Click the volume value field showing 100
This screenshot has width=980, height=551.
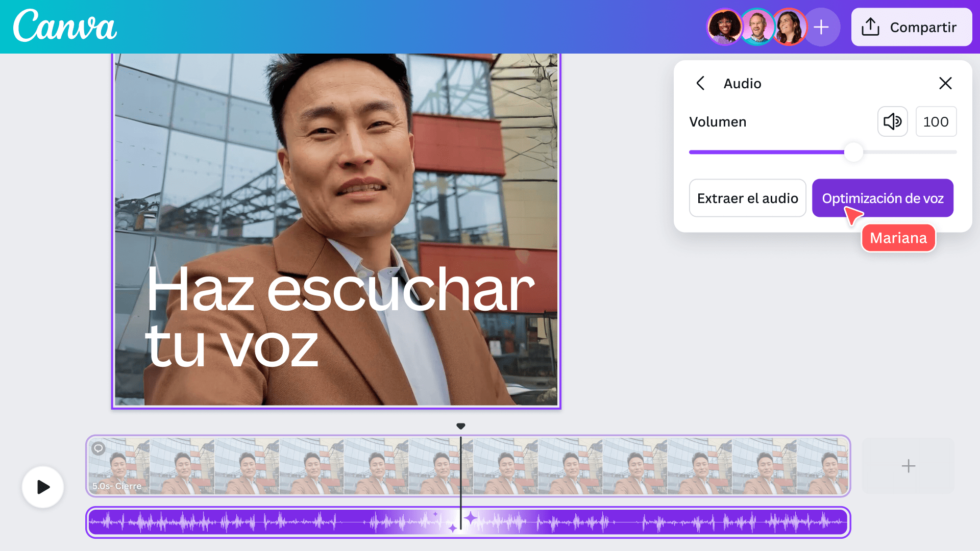click(936, 121)
